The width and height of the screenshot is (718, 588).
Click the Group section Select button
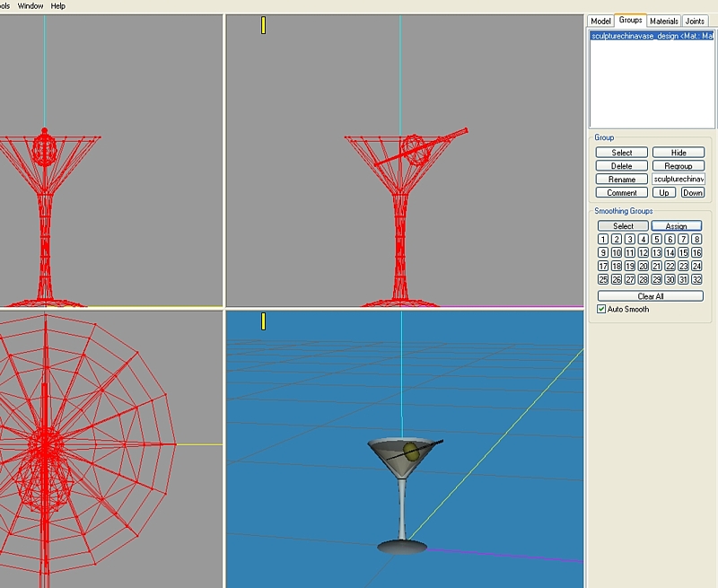(622, 153)
